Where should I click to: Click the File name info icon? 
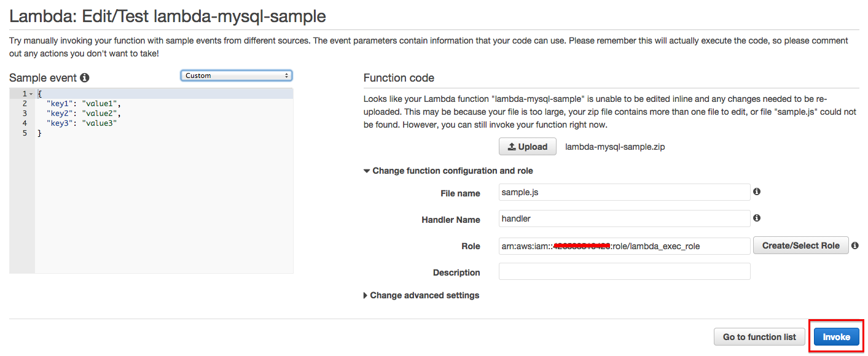point(756,192)
